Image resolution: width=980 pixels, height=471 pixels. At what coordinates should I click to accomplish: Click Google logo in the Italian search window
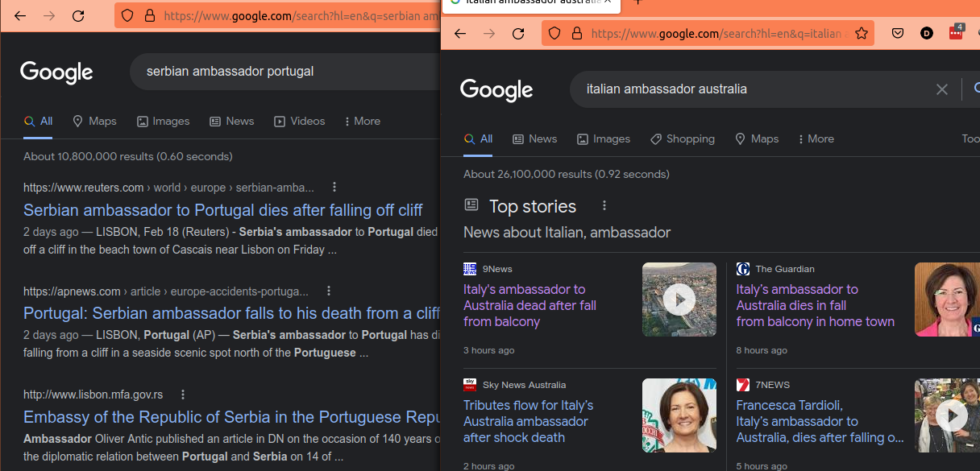(496, 89)
